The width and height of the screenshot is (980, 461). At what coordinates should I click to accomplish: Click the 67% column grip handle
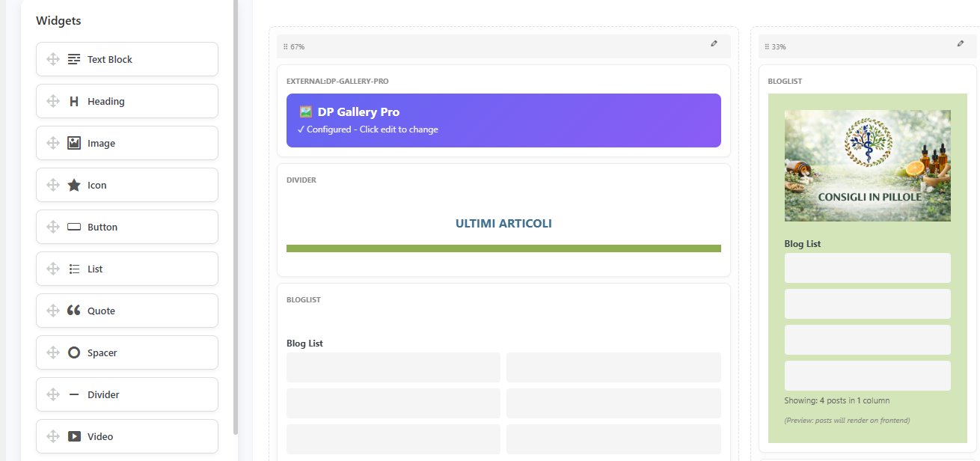tap(285, 46)
